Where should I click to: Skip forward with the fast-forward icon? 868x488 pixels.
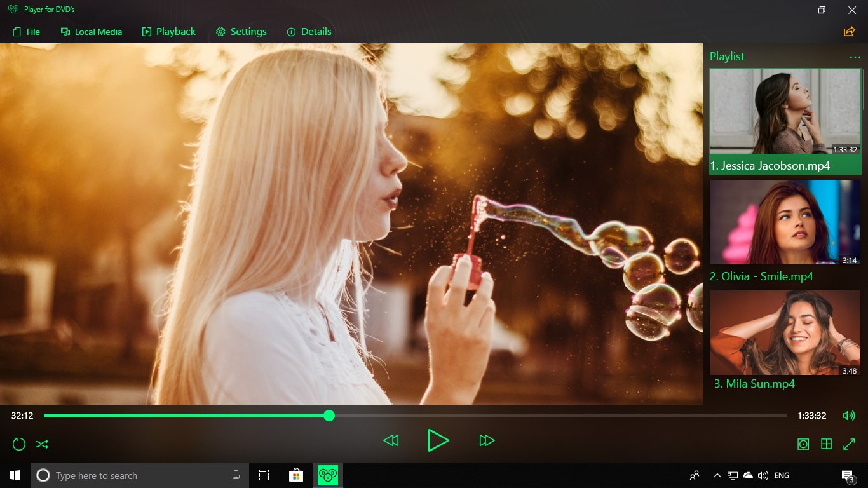click(x=487, y=440)
